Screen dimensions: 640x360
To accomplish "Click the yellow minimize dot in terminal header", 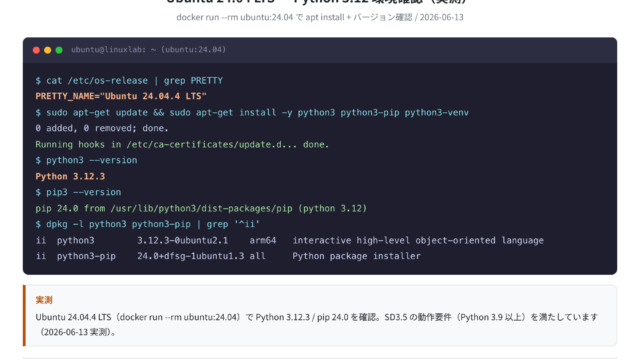I will 47,50.
